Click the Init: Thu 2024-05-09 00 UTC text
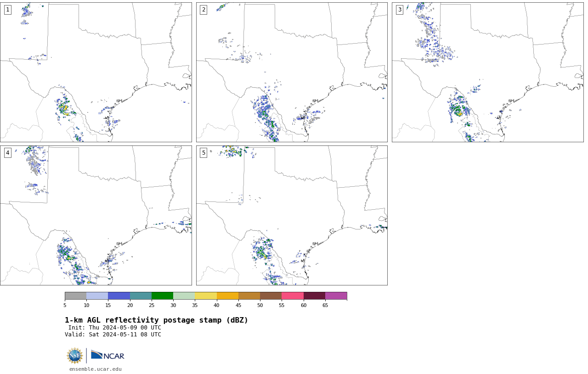 tap(115, 328)
